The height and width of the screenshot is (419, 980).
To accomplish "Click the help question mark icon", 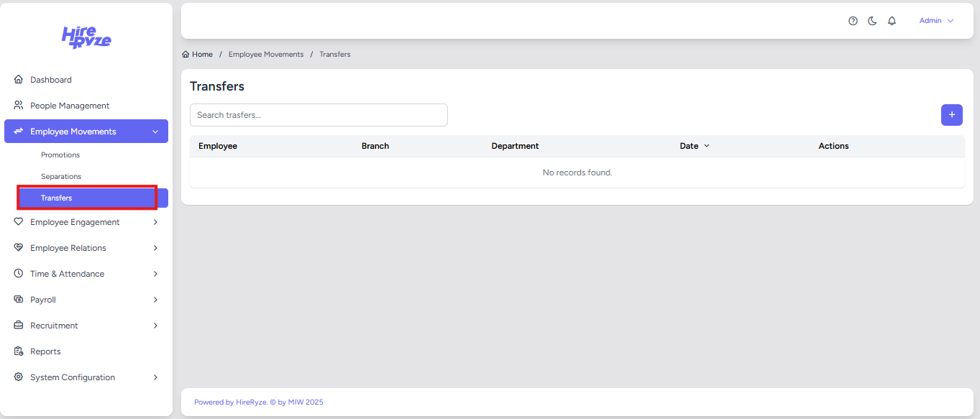I will click(853, 21).
